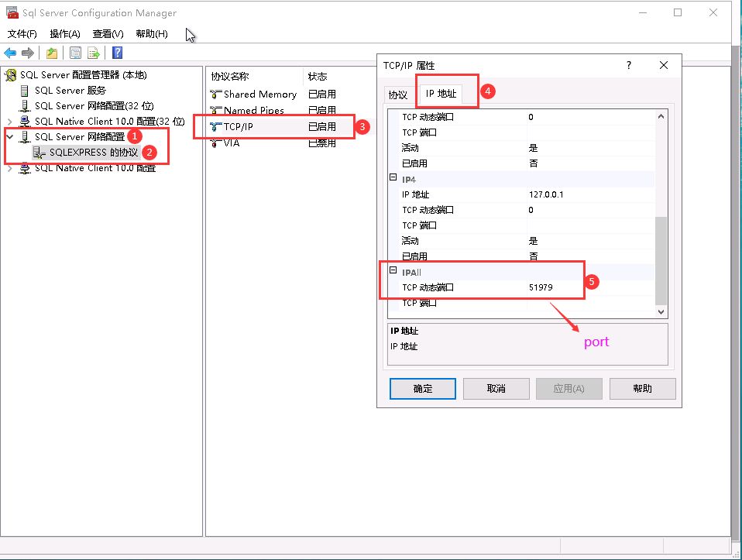Image resolution: width=742 pixels, height=560 pixels.
Task: Collapse the IPAll property group
Action: pyautogui.click(x=393, y=270)
